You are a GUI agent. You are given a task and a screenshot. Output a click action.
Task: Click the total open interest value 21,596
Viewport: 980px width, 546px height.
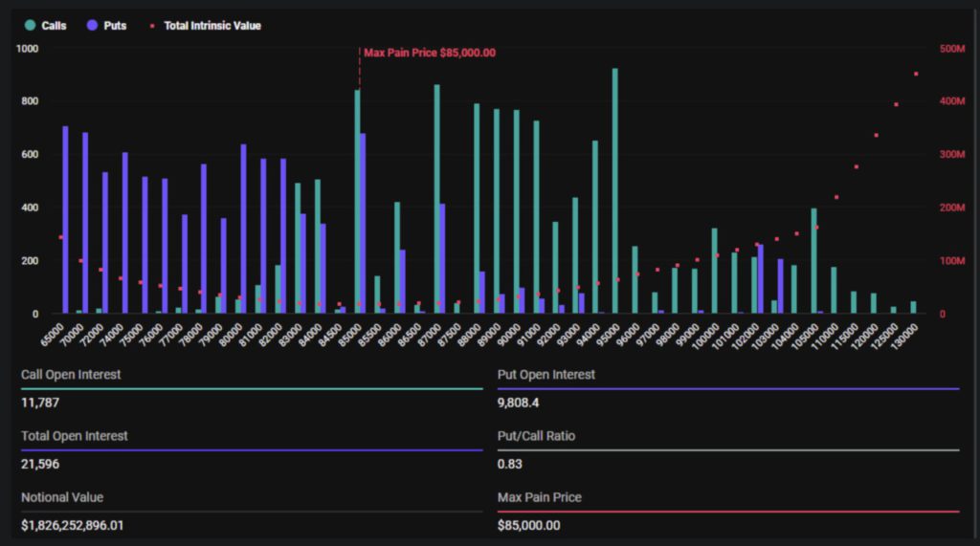click(40, 464)
